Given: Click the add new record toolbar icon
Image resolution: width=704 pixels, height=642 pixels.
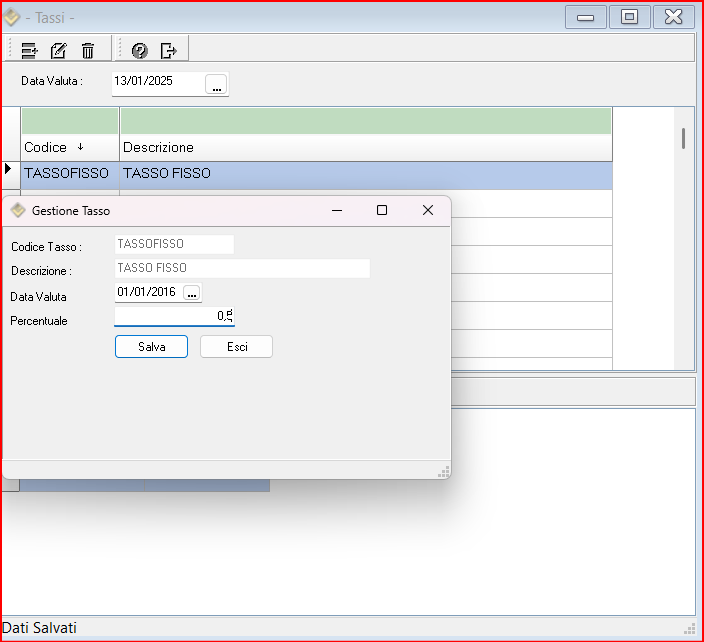Looking at the screenshot, I should click(x=29, y=50).
